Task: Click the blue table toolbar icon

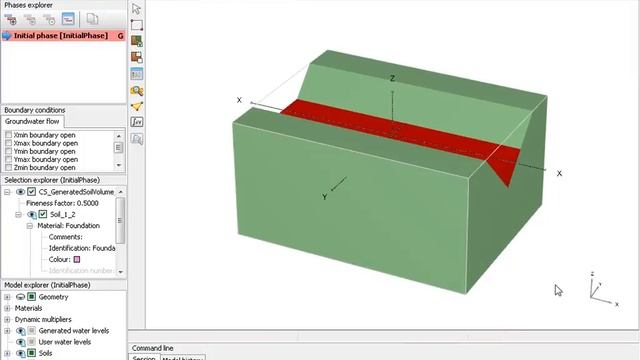Action: tap(137, 74)
